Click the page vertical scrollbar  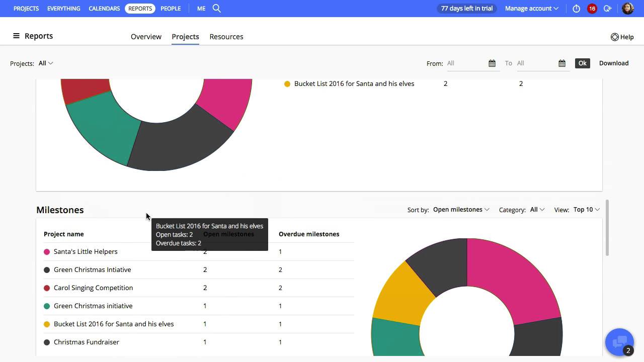click(x=607, y=228)
